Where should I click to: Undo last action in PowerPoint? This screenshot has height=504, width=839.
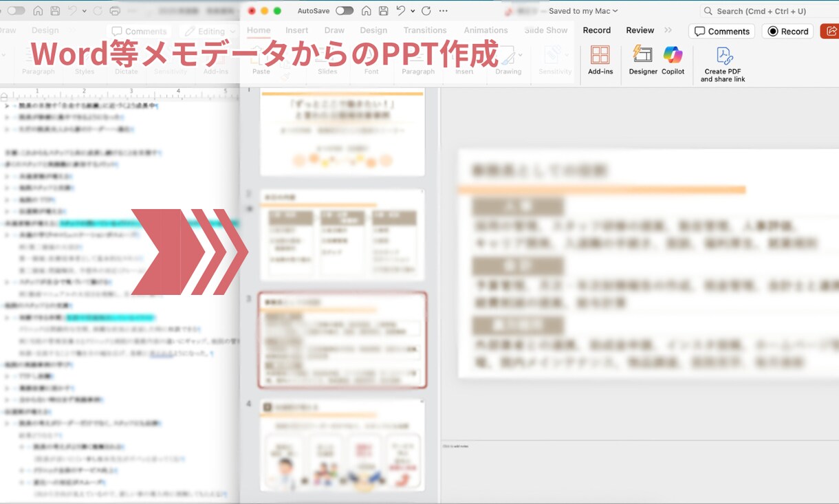(x=401, y=11)
